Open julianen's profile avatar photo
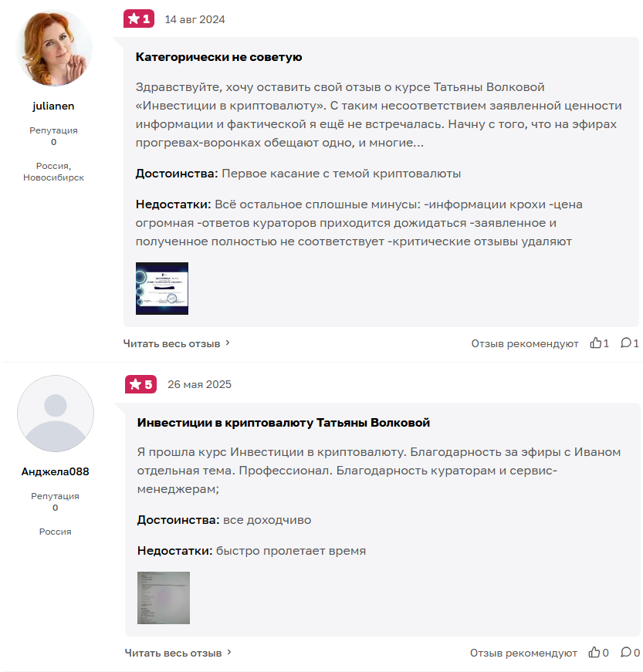This screenshot has height=672, width=643. click(x=54, y=48)
